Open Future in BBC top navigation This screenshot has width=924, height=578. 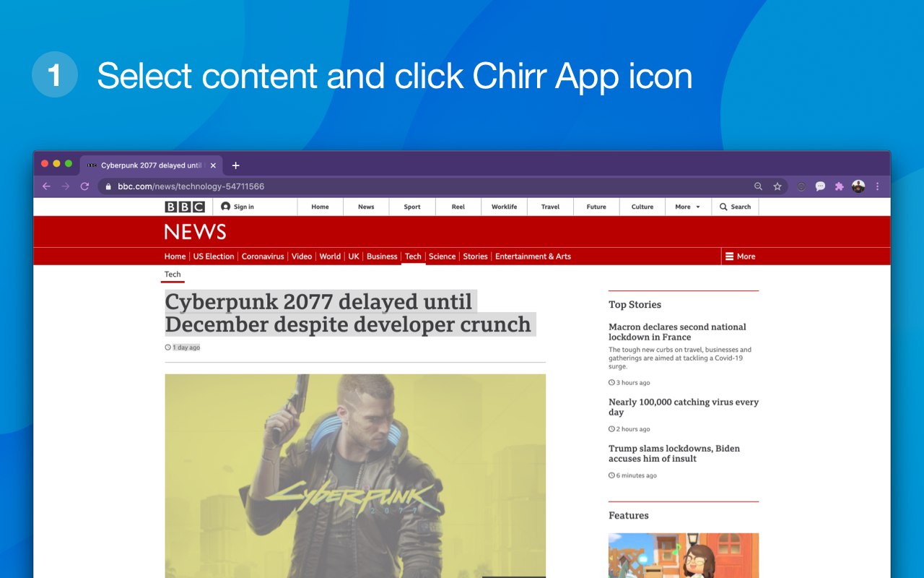(596, 207)
